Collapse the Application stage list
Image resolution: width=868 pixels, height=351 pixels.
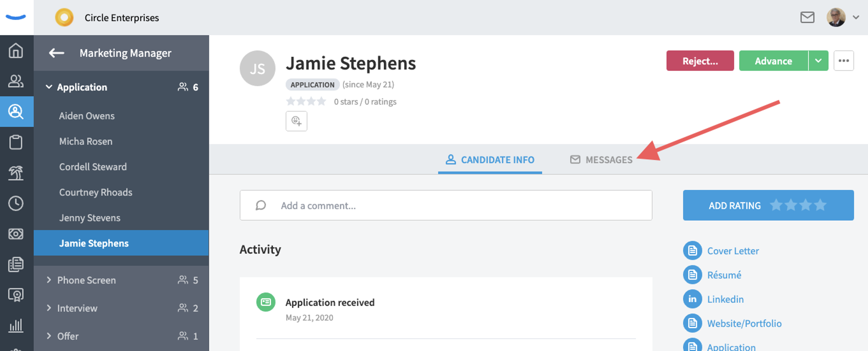(49, 87)
